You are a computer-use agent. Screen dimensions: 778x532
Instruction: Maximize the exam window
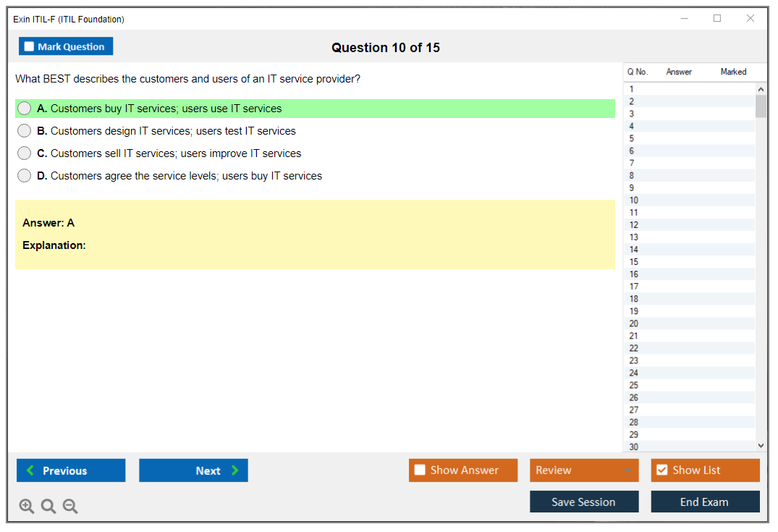(x=717, y=19)
